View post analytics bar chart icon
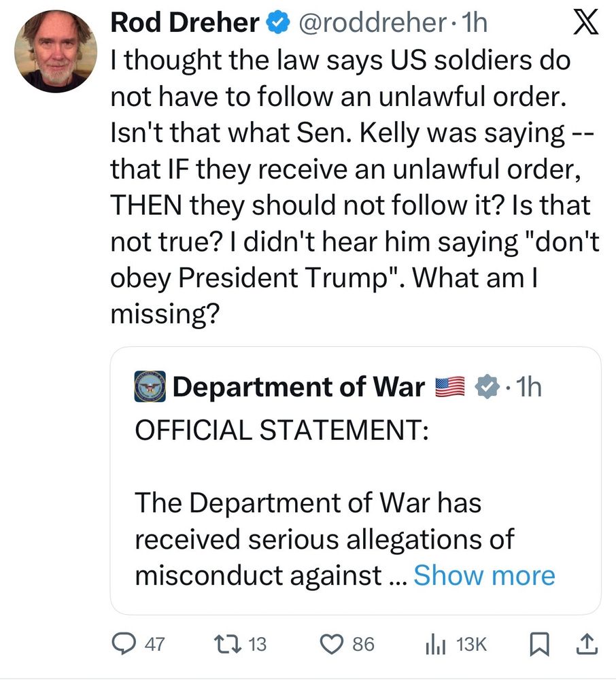The width and height of the screenshot is (616, 680). coord(434,643)
